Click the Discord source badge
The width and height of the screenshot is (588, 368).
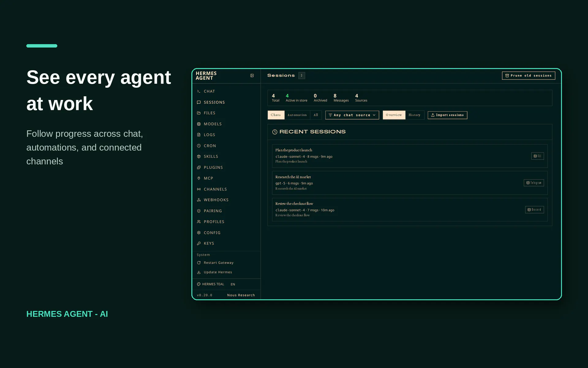click(x=534, y=210)
